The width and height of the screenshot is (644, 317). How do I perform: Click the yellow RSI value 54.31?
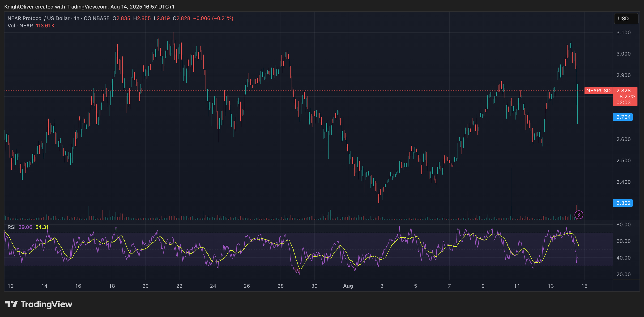click(x=42, y=227)
